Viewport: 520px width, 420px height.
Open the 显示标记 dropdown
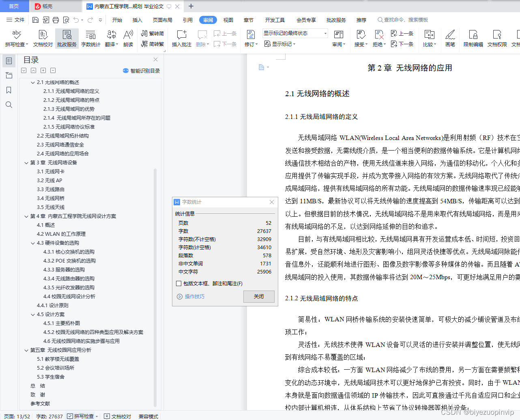click(280, 44)
